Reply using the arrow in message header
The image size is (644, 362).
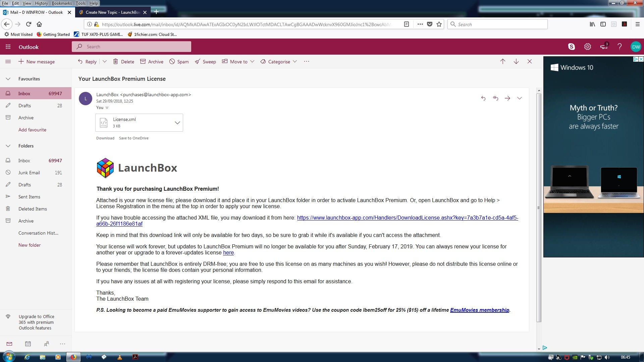tap(483, 98)
